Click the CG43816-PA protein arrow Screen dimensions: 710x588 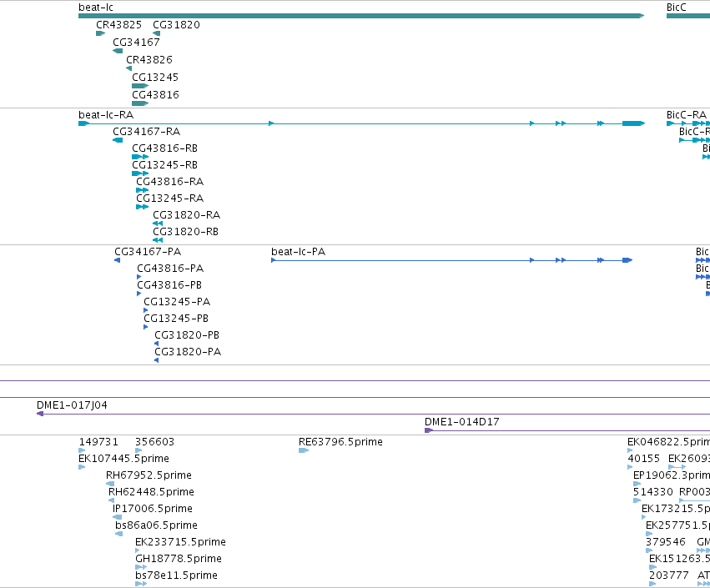[139, 277]
